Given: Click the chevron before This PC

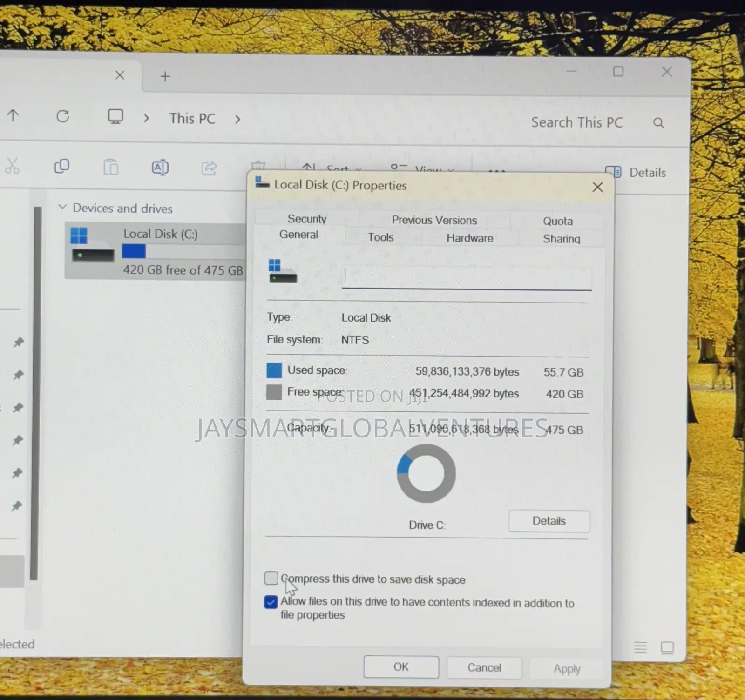Looking at the screenshot, I should click(146, 118).
